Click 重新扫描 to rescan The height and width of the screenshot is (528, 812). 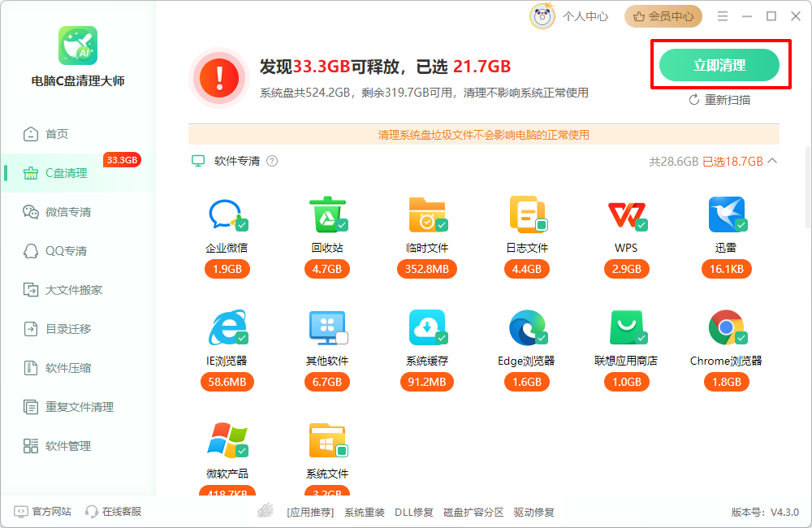[x=719, y=99]
